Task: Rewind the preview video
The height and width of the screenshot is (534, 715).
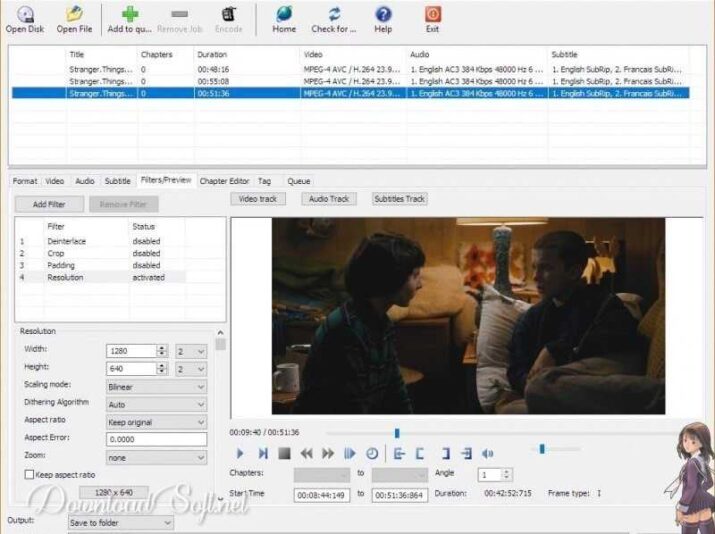Action: (x=306, y=453)
